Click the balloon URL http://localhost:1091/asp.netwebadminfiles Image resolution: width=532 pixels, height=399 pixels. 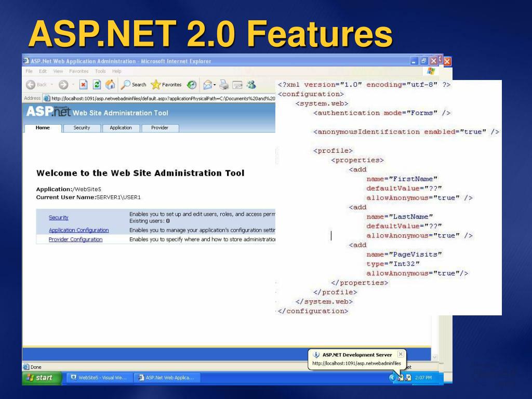[x=356, y=363]
